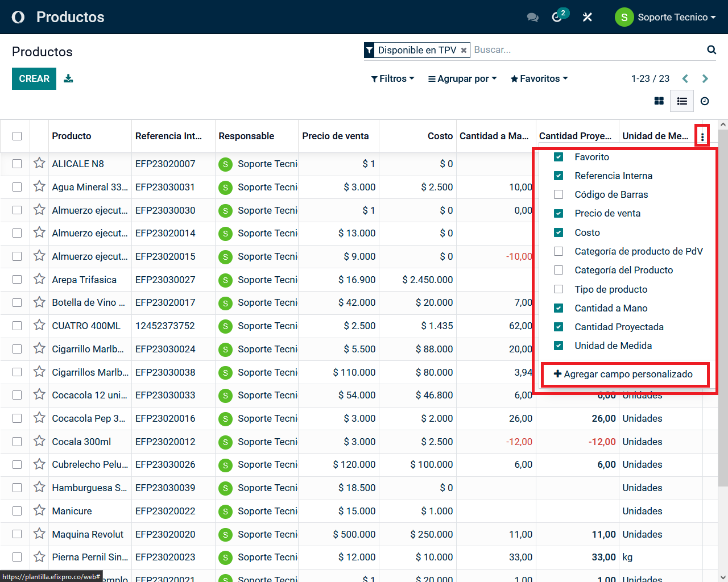The height and width of the screenshot is (582, 728).
Task: Switch to the list view
Action: (x=682, y=101)
